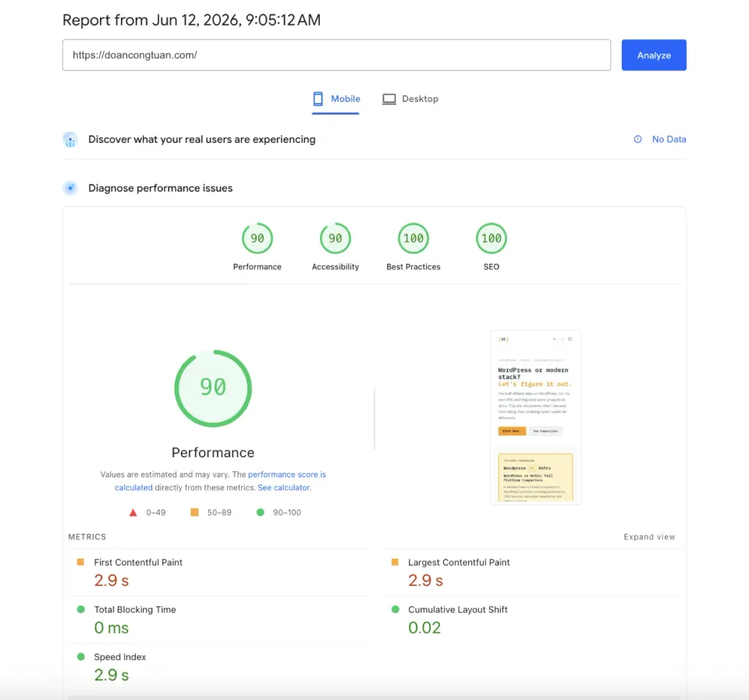749x700 pixels.
Task: Select the Accessibility 90 score gauge
Action: click(335, 238)
